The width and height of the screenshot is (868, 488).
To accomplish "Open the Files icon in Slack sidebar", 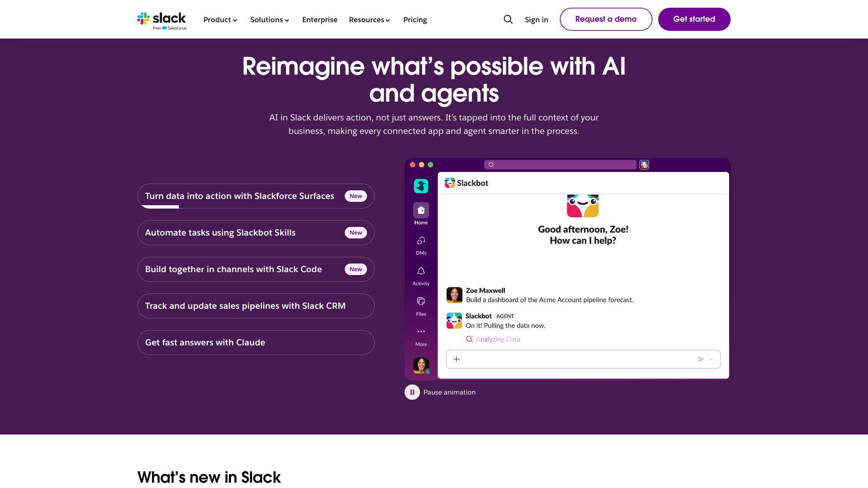I will [421, 301].
